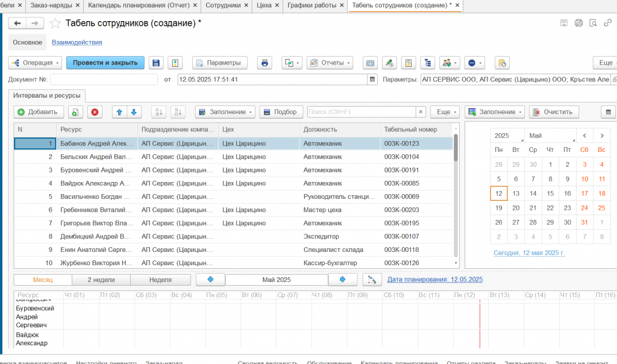Click the printer icon in main toolbar
617x364 pixels.
pos(264,63)
